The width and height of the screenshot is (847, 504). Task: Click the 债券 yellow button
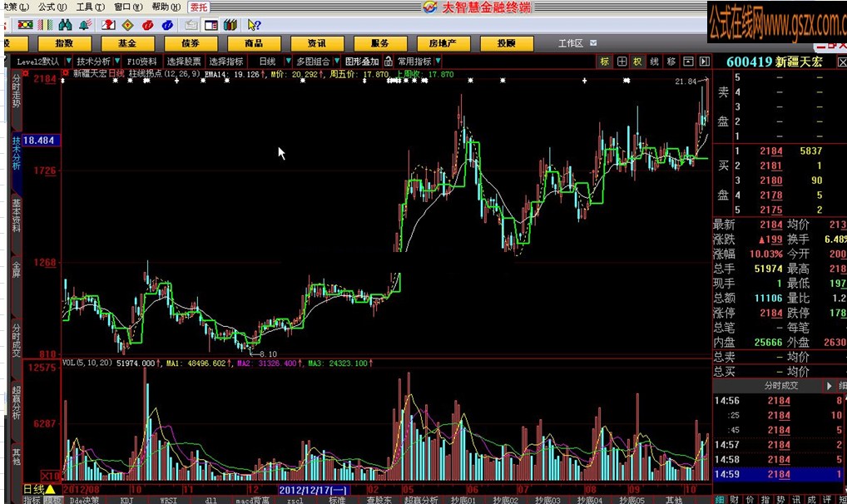pyautogui.click(x=191, y=43)
